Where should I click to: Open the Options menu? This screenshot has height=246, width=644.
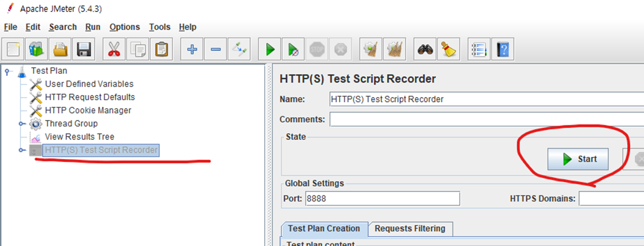coord(125,27)
